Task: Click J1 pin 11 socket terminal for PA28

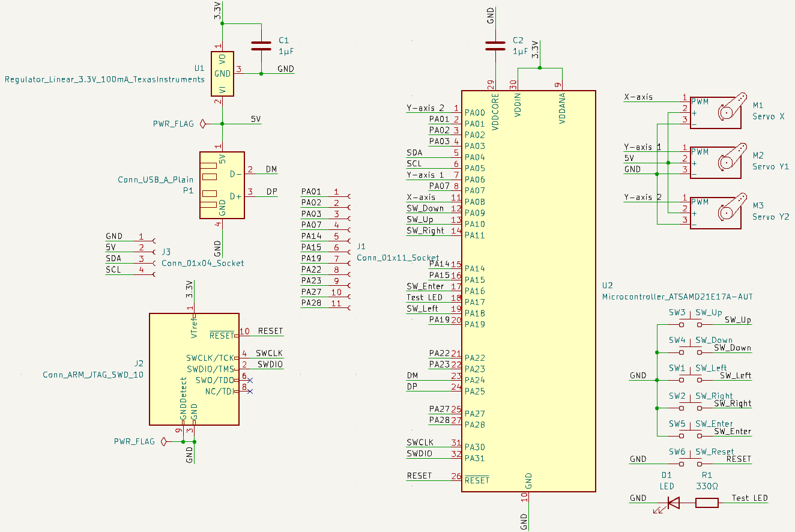Action: (x=348, y=308)
